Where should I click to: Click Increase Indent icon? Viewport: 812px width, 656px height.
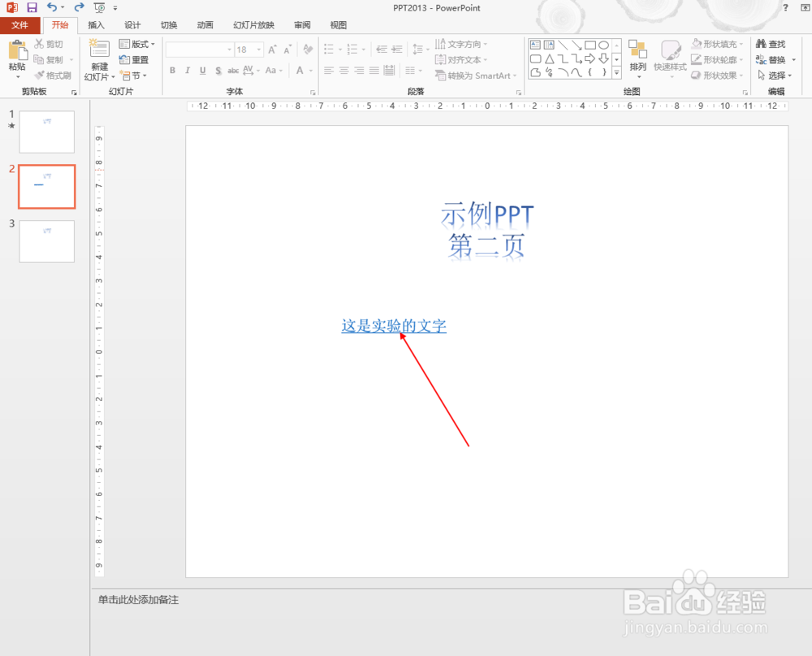(397, 50)
